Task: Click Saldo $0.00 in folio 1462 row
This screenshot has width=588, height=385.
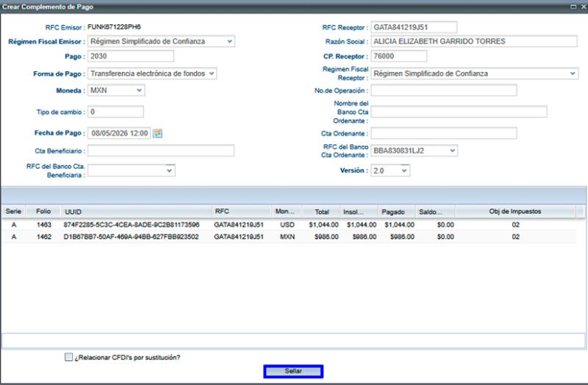Action: coord(445,237)
